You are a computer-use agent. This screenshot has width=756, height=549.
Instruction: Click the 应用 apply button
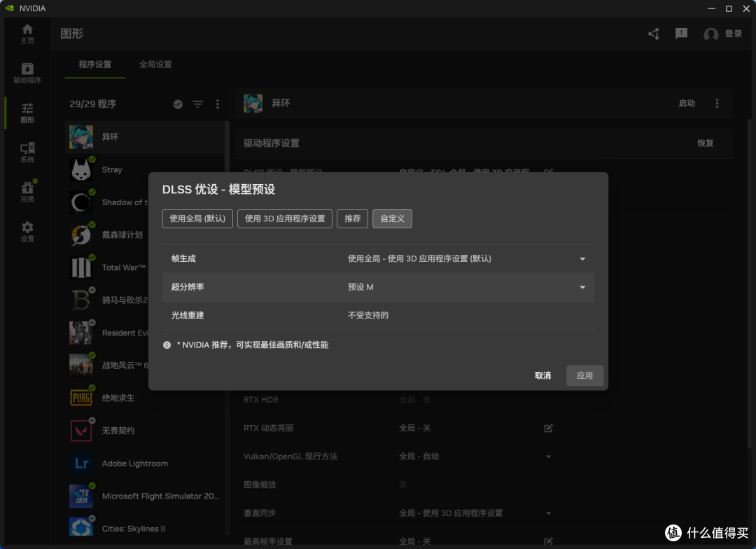point(584,375)
